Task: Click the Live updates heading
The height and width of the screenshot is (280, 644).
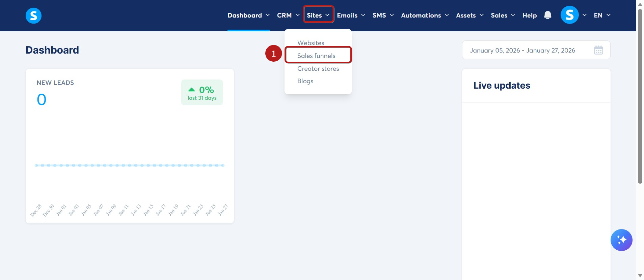Action: [x=502, y=86]
